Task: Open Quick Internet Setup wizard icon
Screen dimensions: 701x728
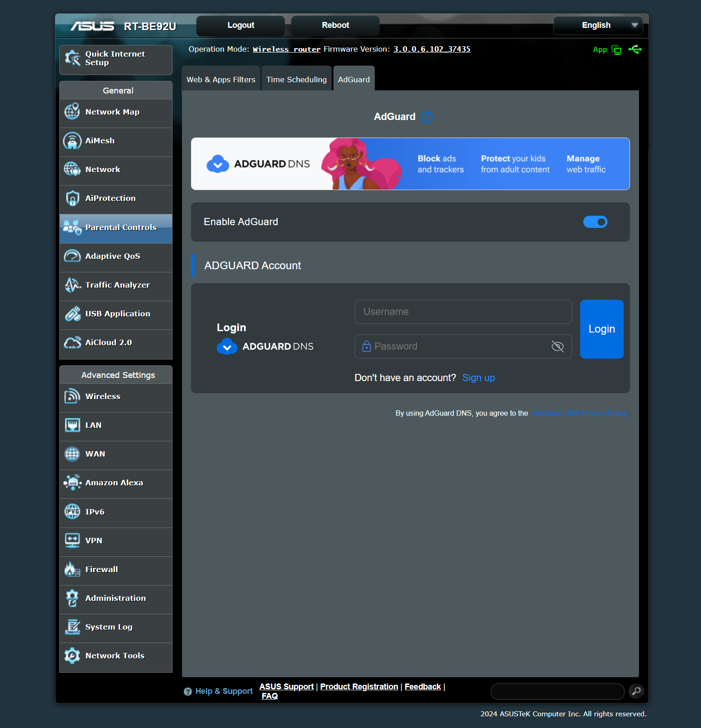Action: (x=72, y=58)
